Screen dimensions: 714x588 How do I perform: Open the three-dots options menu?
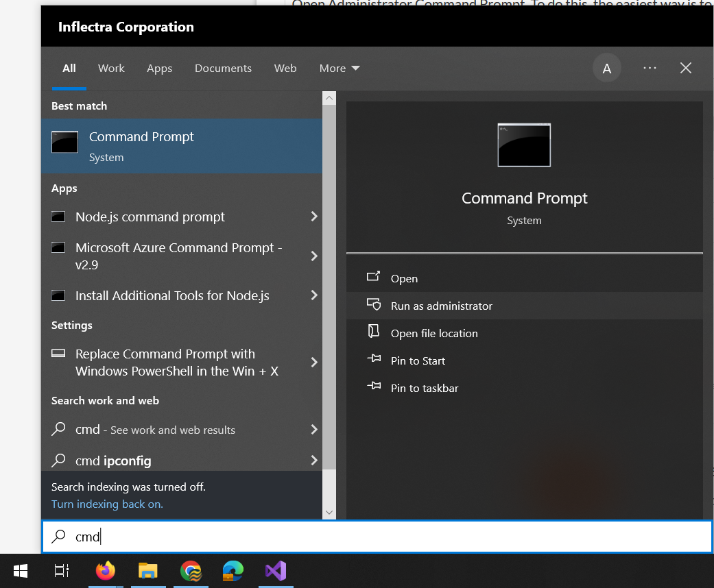(x=650, y=69)
